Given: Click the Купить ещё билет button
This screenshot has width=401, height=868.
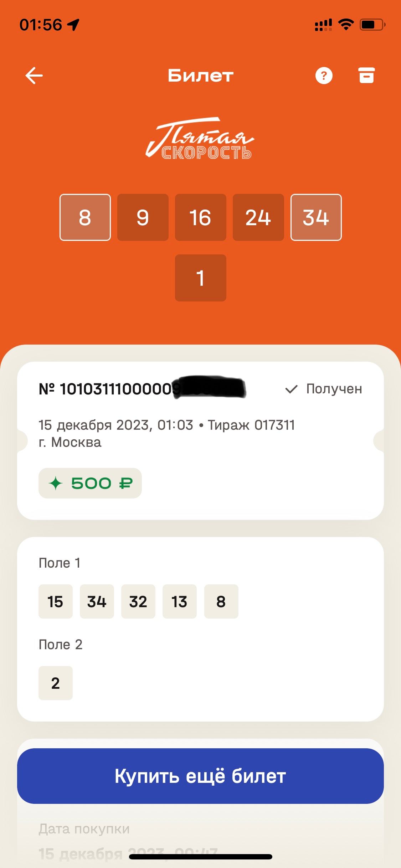Looking at the screenshot, I should (200, 776).
